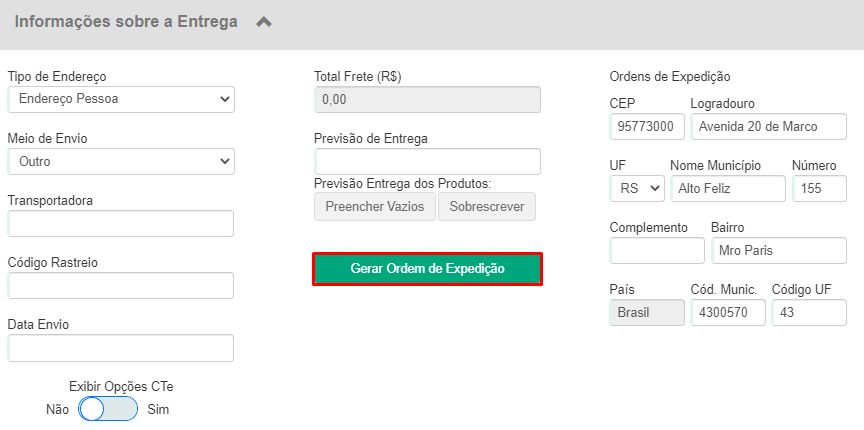864x430 pixels.
Task: Click the Complemento field
Action: pos(657,251)
